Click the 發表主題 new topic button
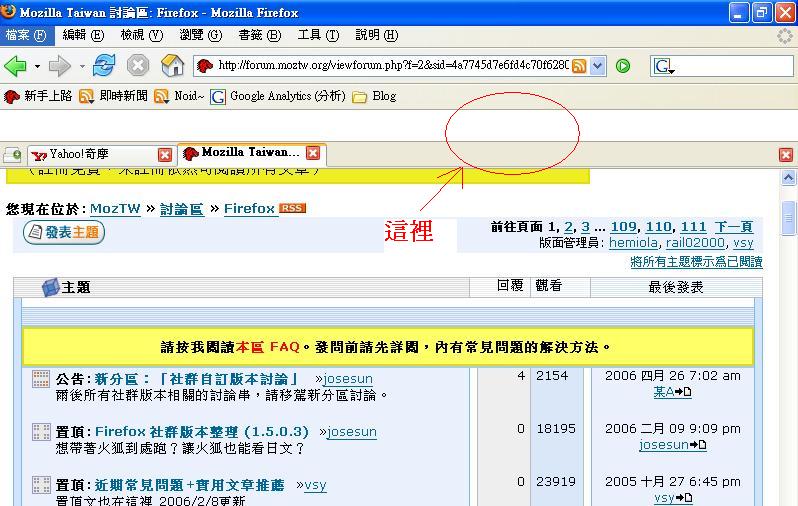 click(x=64, y=232)
